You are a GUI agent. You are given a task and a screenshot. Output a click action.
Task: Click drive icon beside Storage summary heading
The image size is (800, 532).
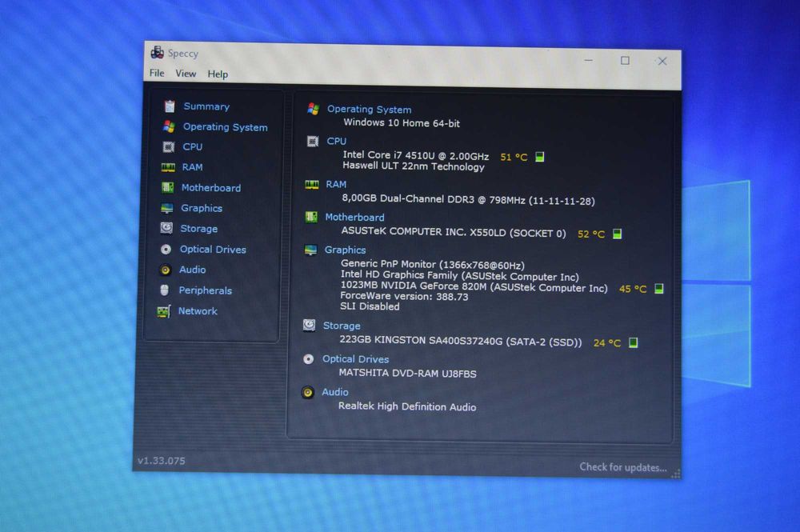pyautogui.click(x=309, y=325)
